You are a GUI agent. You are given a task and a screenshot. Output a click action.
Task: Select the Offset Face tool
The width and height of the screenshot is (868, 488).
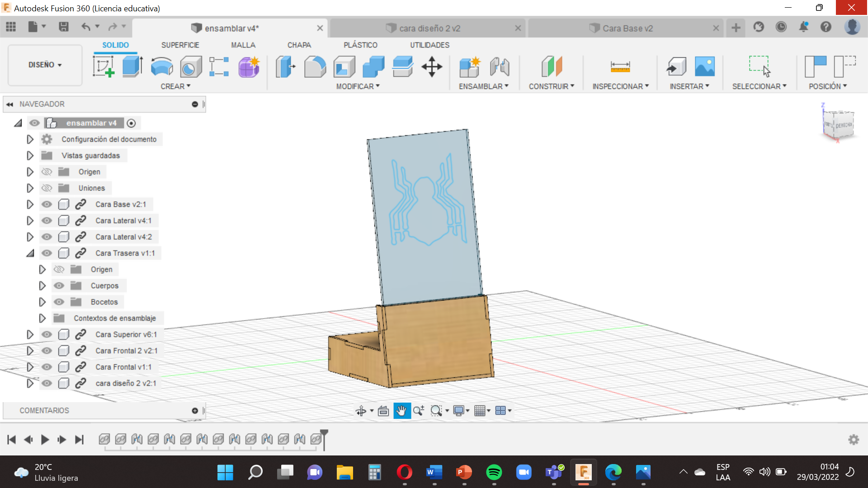tap(402, 67)
